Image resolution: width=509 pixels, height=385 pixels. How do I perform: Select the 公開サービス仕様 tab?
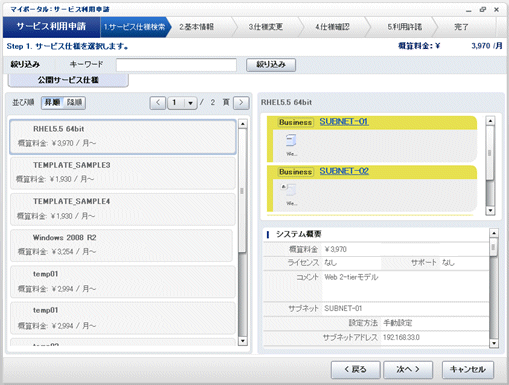click(x=68, y=80)
